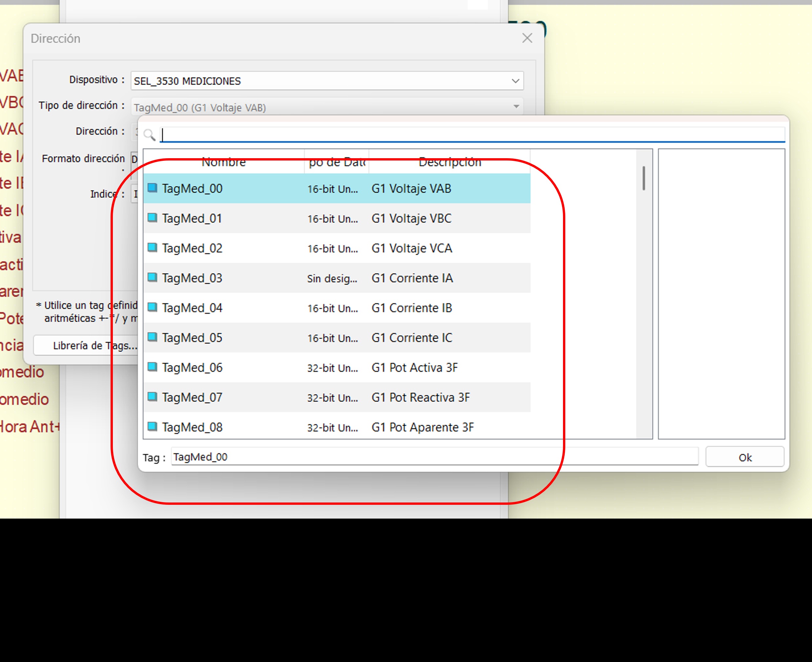This screenshot has width=812, height=662.
Task: Click the TagMed_08 tag icon
Action: point(153,426)
